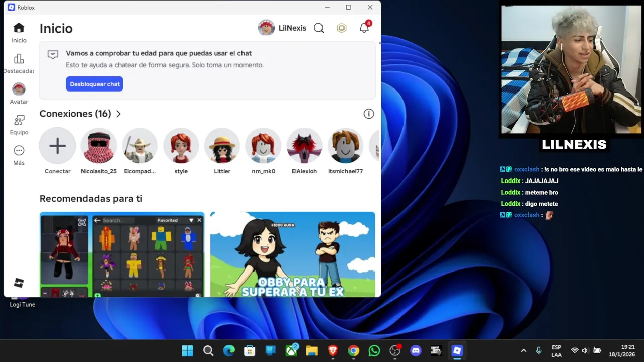Click the Recomendadas para ti heading
644x362 pixels.
[x=91, y=199]
